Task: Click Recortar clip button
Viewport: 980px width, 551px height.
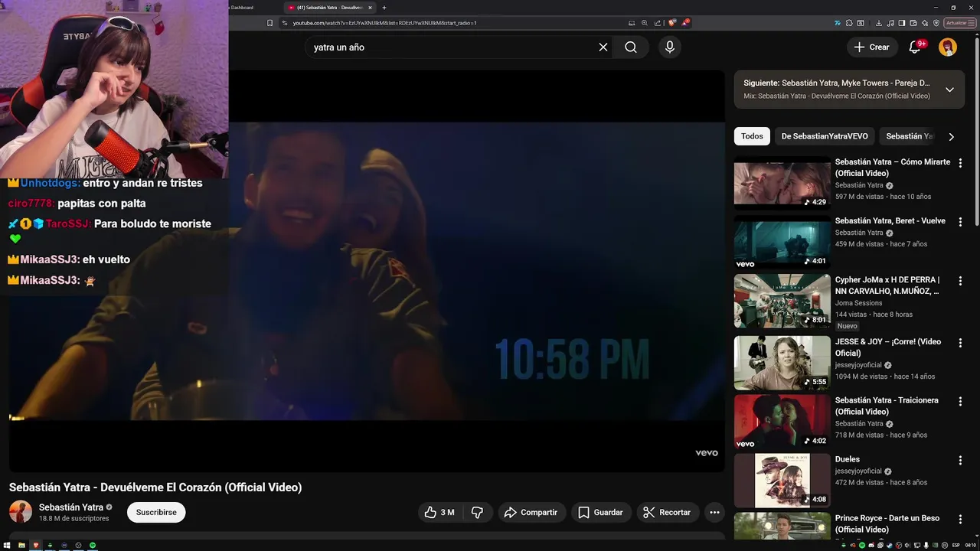Action: [667, 512]
